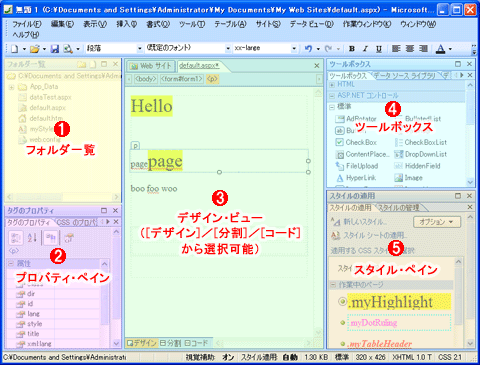Image resolution: width=480 pixels, height=365 pixels.
Task: Switch to 分割 split view
Action: [x=170, y=343]
